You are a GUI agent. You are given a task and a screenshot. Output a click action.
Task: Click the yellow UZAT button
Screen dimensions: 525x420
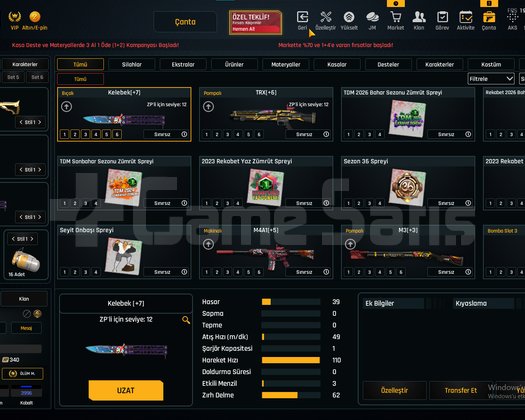click(x=126, y=390)
